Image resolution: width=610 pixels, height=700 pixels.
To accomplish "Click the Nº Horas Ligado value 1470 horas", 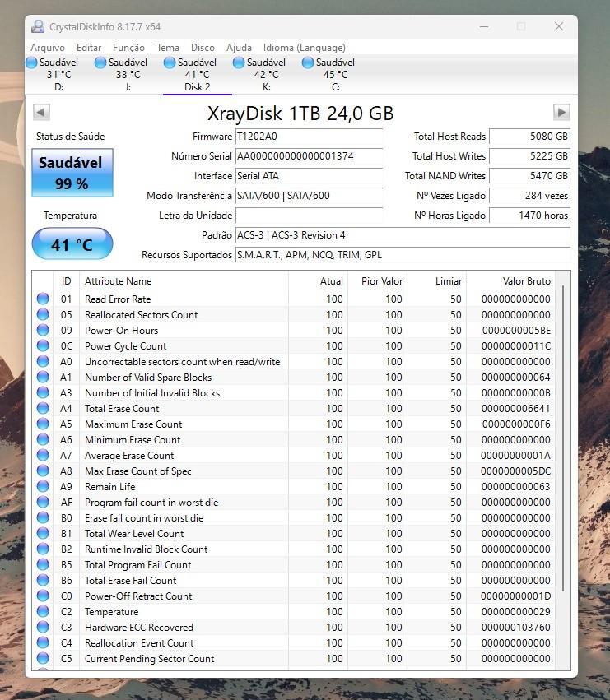I will (x=529, y=216).
